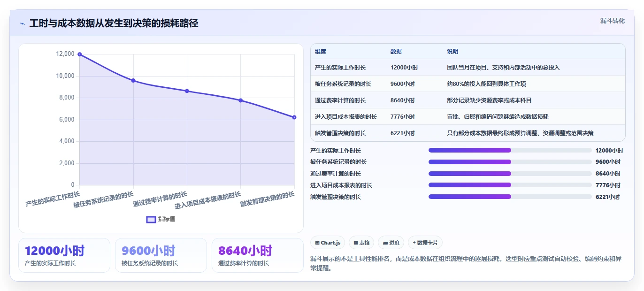Click progress list label 进入项目成本报表的时长

[341, 185]
